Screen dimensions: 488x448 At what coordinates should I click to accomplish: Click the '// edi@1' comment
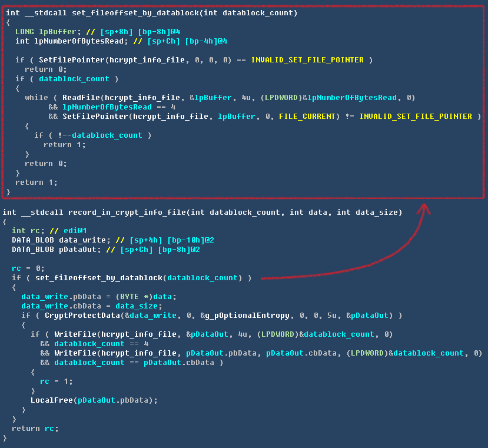click(68, 230)
